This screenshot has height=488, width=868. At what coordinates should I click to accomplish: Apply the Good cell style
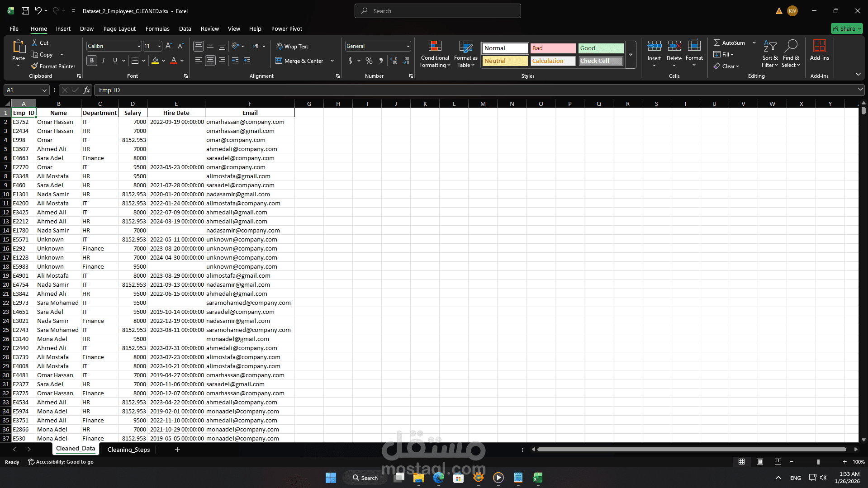pos(601,48)
